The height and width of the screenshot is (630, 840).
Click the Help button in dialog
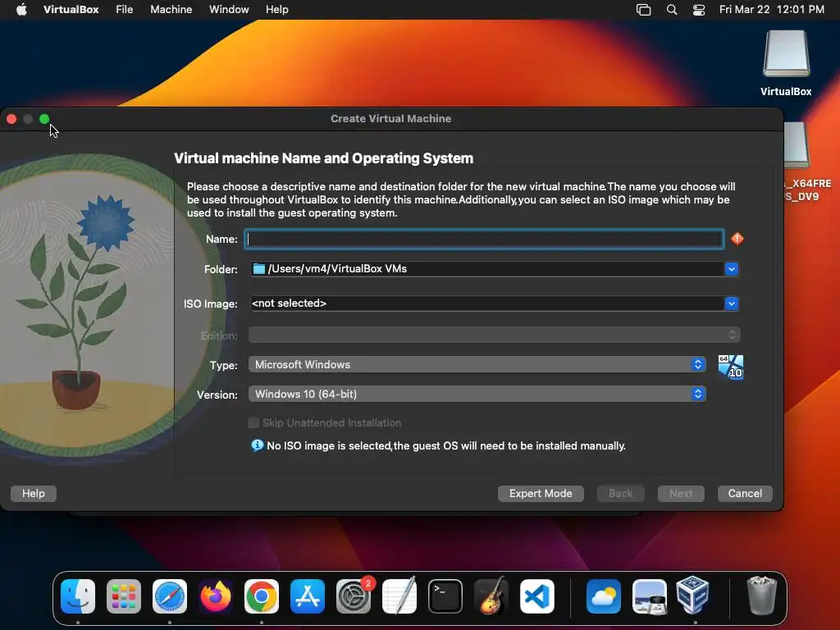tap(33, 493)
